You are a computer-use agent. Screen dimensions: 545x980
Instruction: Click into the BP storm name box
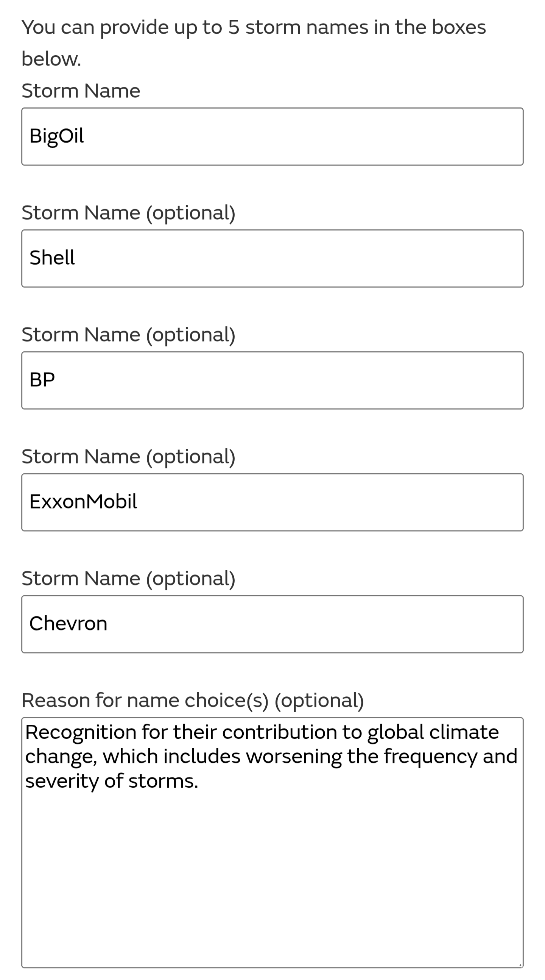tap(272, 381)
